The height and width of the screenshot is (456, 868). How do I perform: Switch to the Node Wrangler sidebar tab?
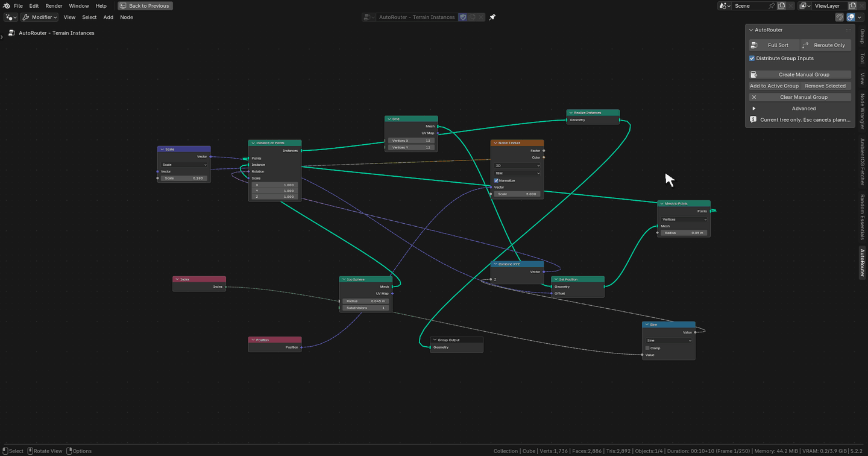[x=862, y=112]
